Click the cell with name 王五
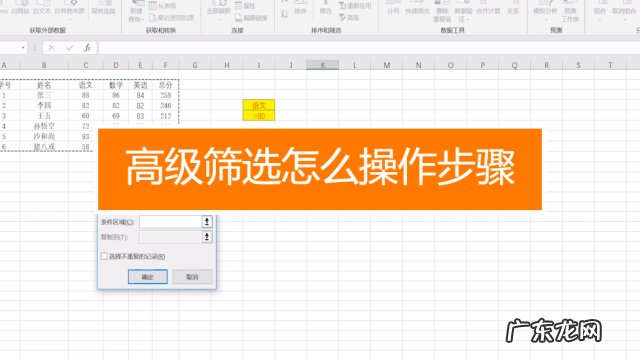The height and width of the screenshot is (360, 640). click(44, 116)
